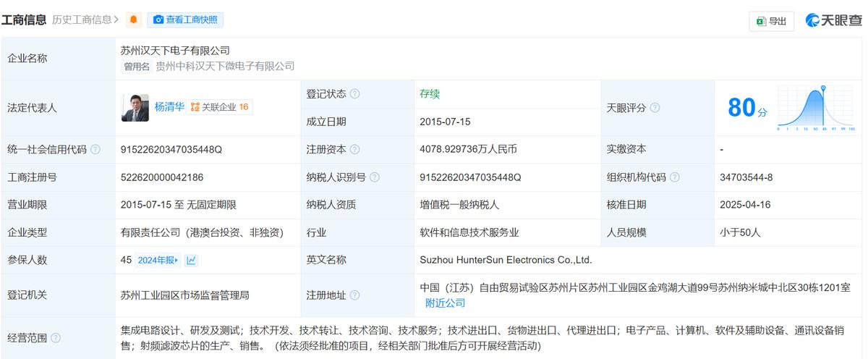Open insured headcount trend chart icon

pyautogui.click(x=191, y=260)
